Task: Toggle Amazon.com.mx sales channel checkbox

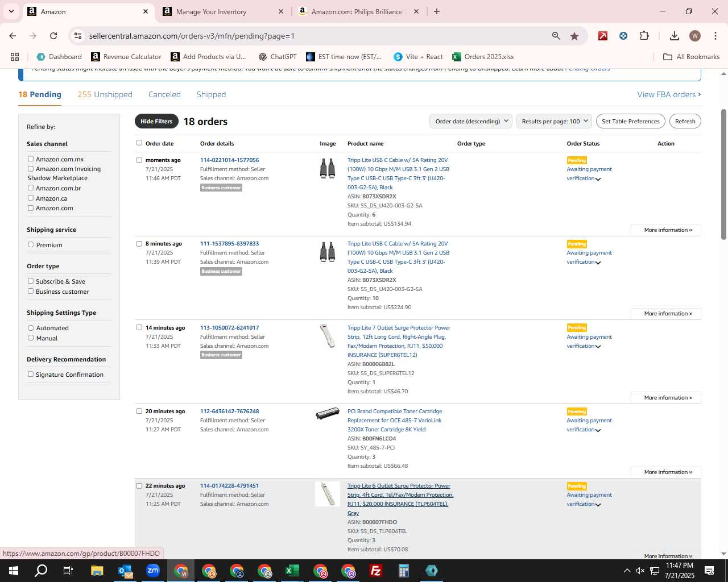Action: pyautogui.click(x=31, y=159)
